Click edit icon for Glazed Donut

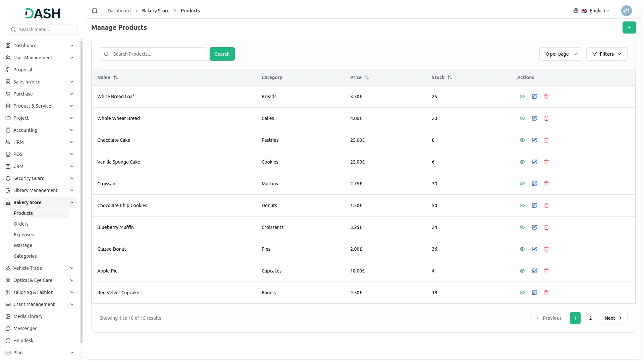pos(534,249)
